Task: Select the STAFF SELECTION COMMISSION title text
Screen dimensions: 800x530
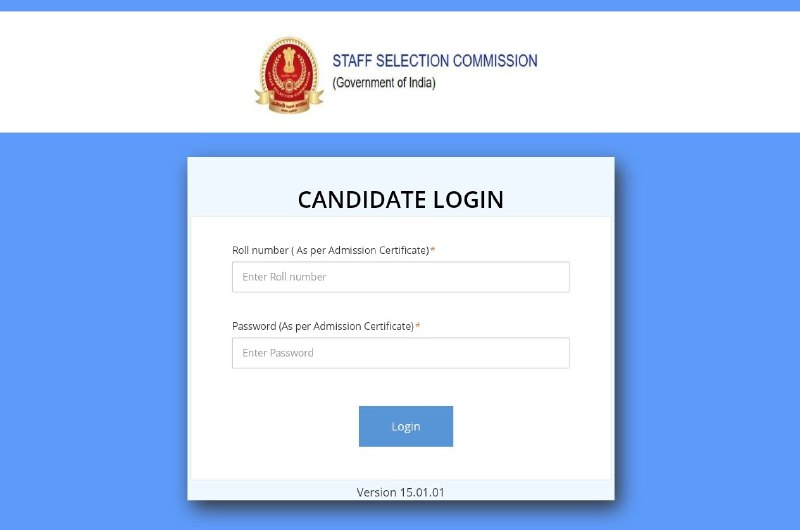Action: pyautogui.click(x=435, y=61)
